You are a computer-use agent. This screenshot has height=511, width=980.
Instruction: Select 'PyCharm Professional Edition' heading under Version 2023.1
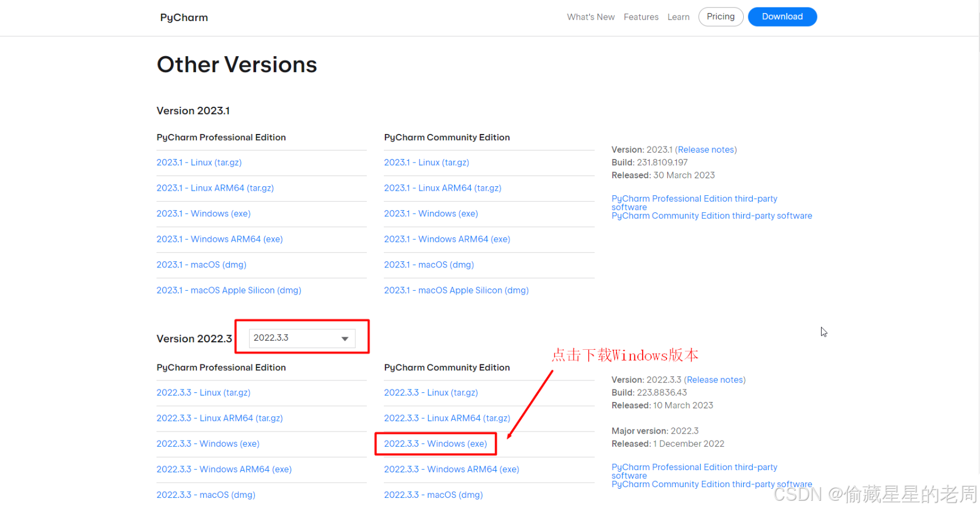pos(221,137)
